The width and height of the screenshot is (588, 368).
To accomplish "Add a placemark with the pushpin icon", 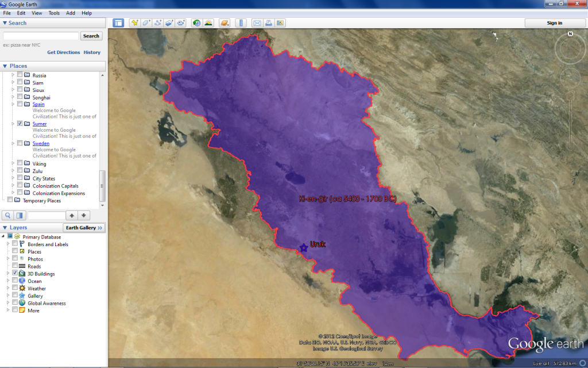I will click(134, 23).
